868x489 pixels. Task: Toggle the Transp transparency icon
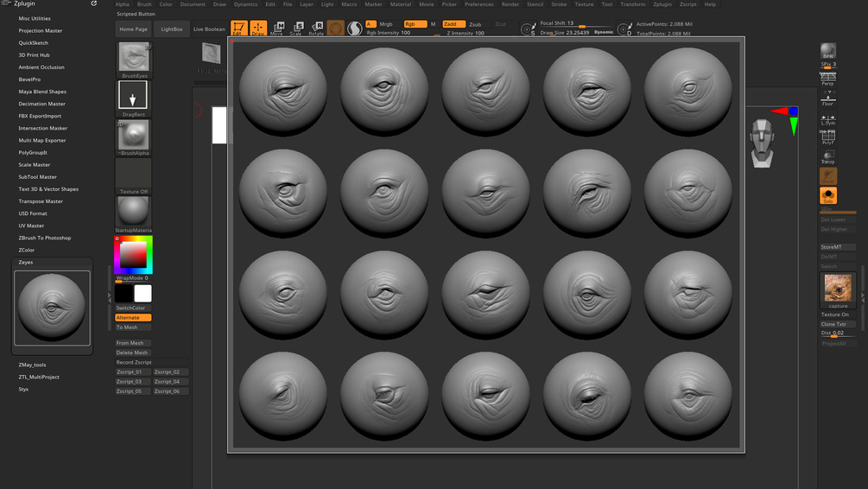click(x=828, y=156)
